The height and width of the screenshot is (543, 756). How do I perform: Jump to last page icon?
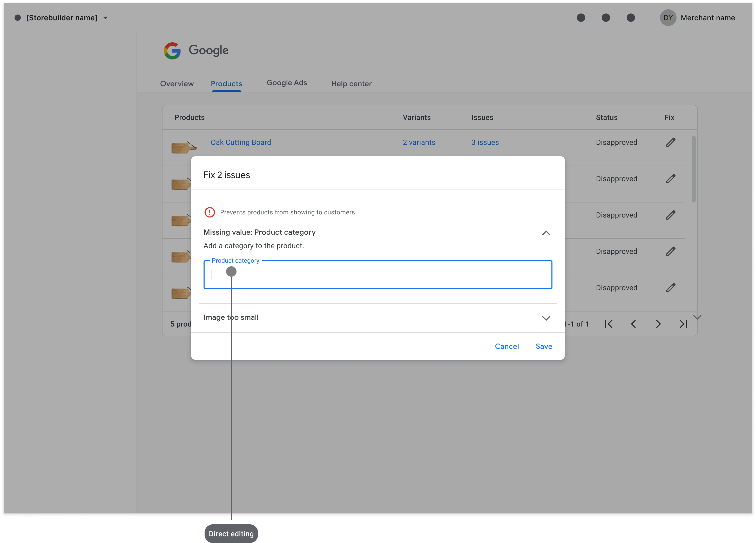(683, 324)
